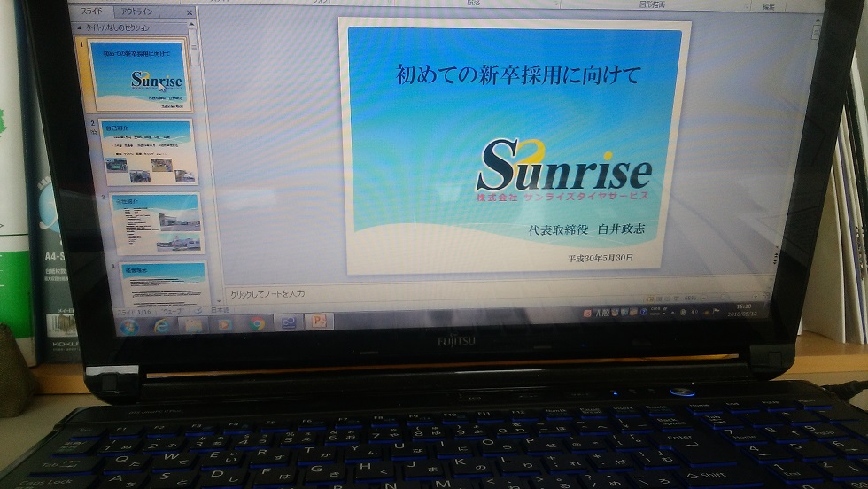868x489 pixels.
Task: Select slide 4 thumbnail 経営理念
Action: [x=165, y=284]
